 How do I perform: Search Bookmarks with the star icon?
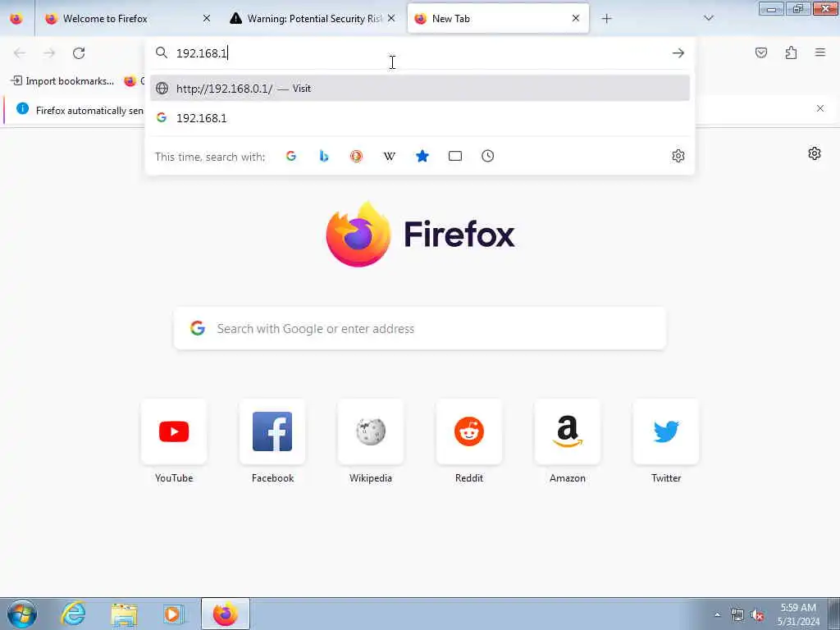(x=422, y=156)
